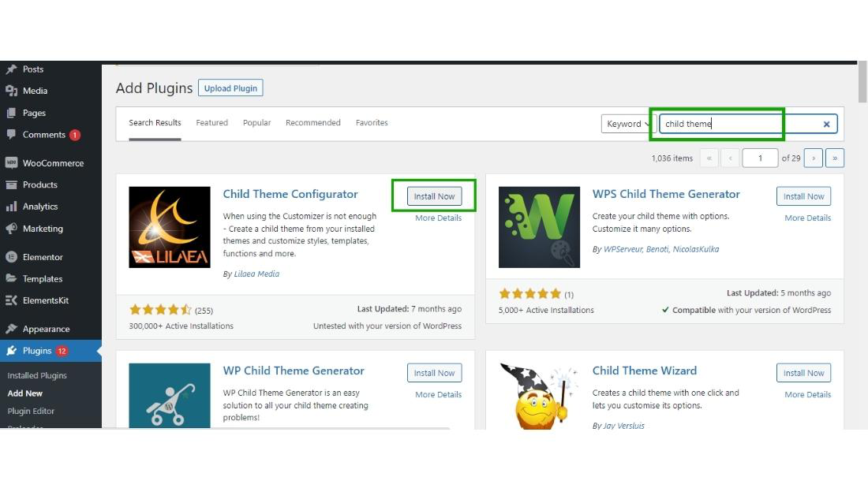Screen dimensions: 868x488
Task: Clear the search field with the X icon
Action: click(x=826, y=124)
